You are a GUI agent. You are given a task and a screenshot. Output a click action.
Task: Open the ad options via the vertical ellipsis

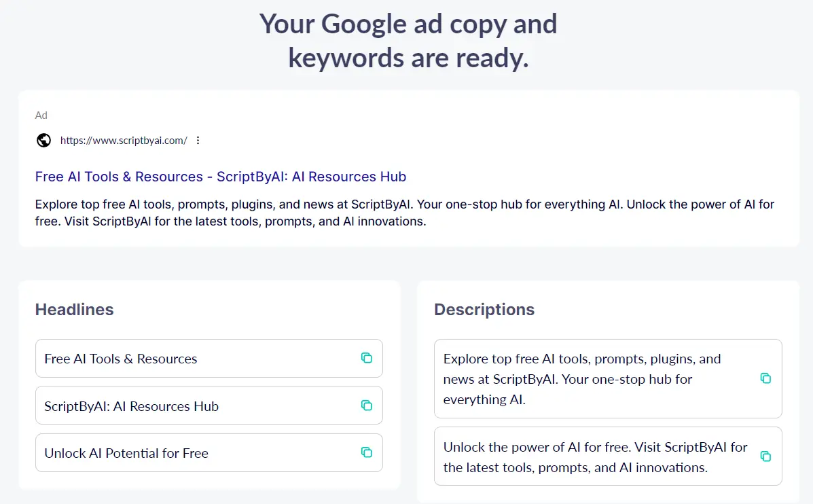[x=198, y=140]
